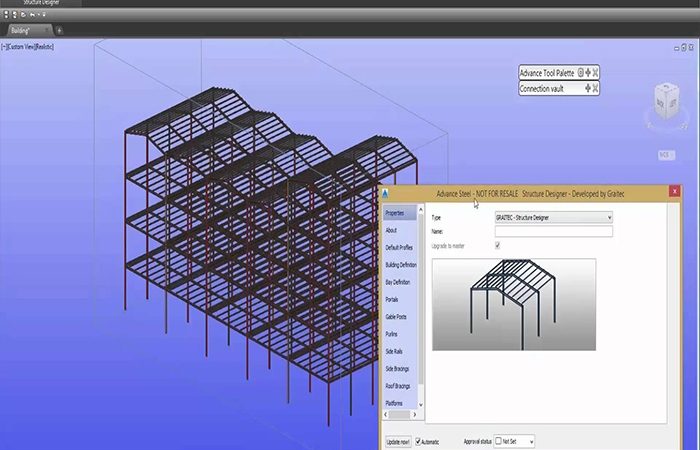Click move icon on Advance Tool Palette
Screen dimensions: 700x450
587,72
